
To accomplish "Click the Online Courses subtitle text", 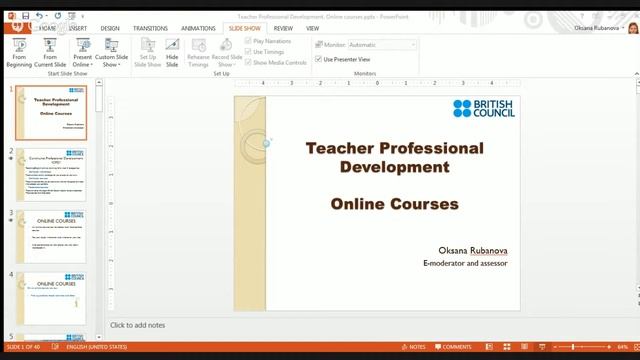I will tap(394, 204).
